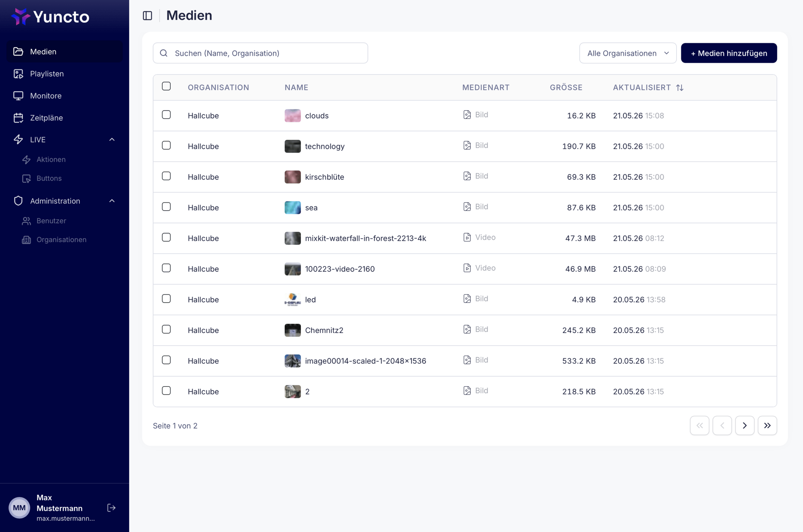Click the Aktionen lightning icon
This screenshot has width=803, height=532.
tap(26, 159)
